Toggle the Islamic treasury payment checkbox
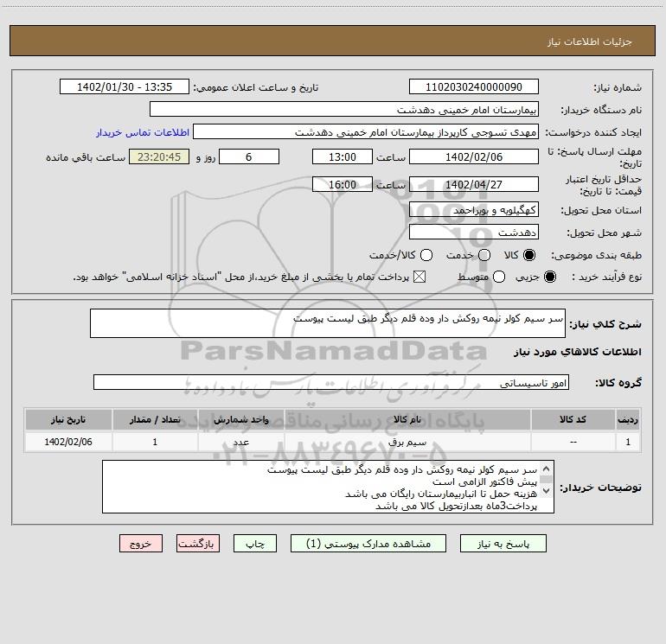666x644 pixels. coord(419,277)
